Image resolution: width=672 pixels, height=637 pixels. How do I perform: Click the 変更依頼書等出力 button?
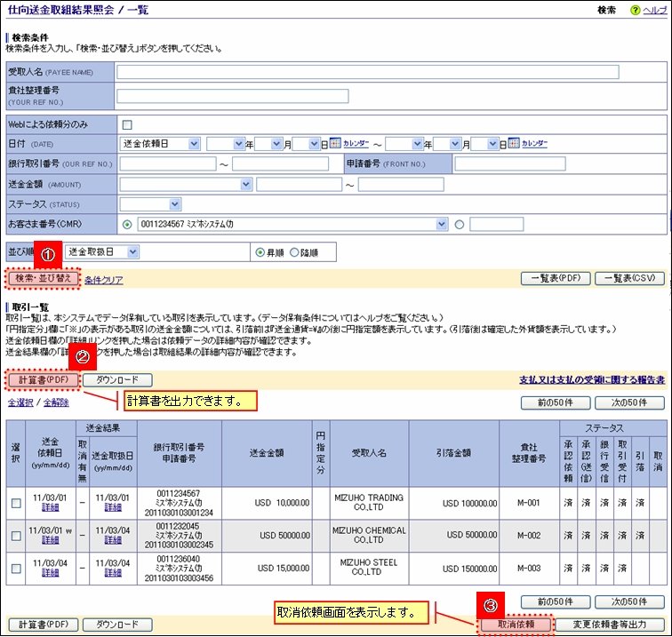pyautogui.click(x=610, y=625)
